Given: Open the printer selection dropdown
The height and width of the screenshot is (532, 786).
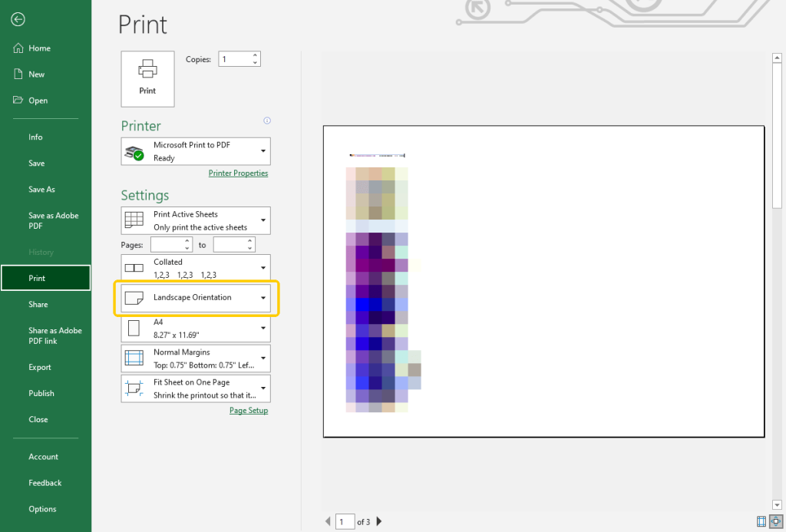Looking at the screenshot, I should pos(263,150).
